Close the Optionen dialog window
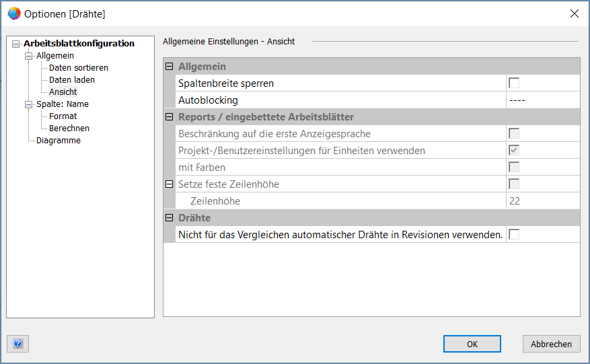This screenshot has height=364, width=590. point(574,13)
